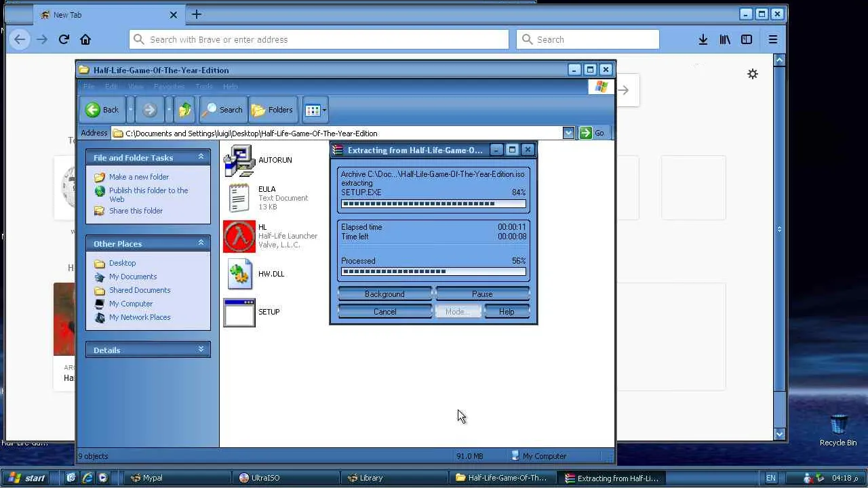The height and width of the screenshot is (488, 868).
Task: Click the Make a new folder link
Action: click(x=139, y=177)
